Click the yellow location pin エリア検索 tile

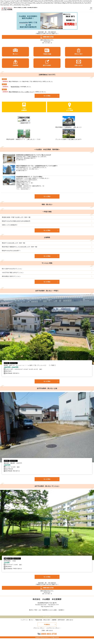click(70, 107)
